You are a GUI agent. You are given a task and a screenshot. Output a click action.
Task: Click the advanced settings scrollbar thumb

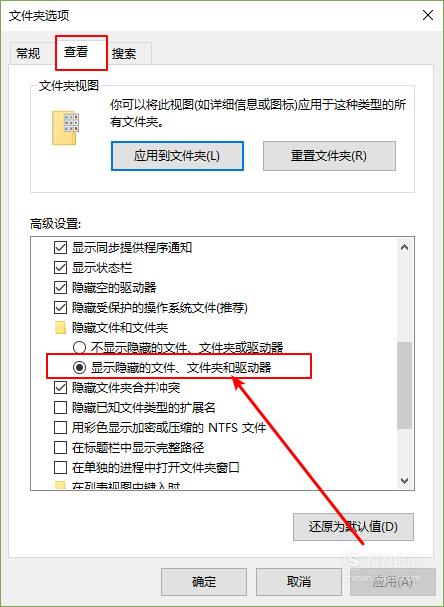point(405,385)
